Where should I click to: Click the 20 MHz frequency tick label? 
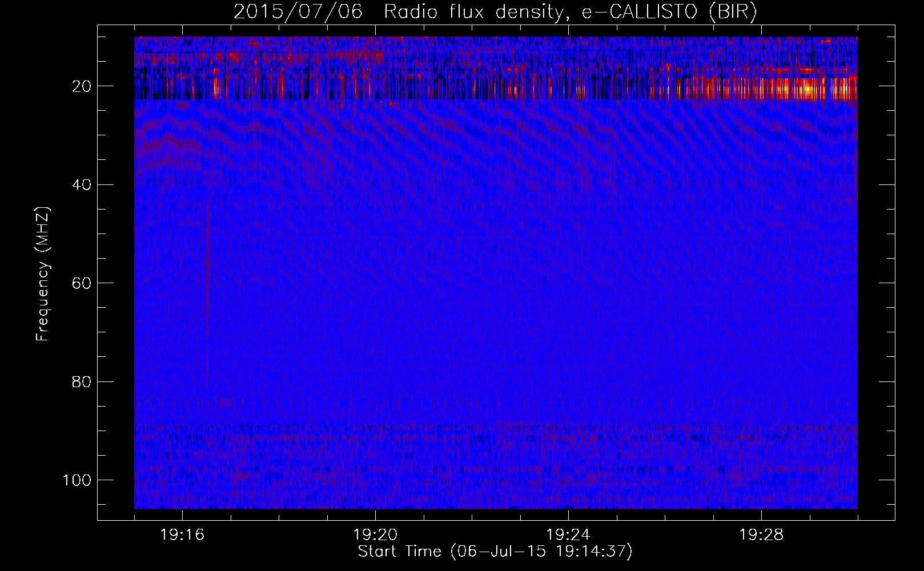pyautogui.click(x=82, y=86)
